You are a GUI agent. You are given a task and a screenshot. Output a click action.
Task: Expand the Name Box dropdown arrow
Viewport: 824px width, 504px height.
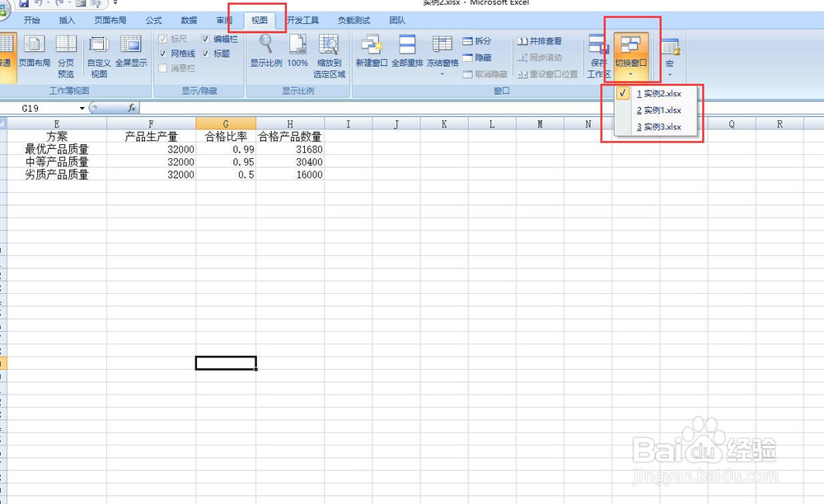coord(82,108)
